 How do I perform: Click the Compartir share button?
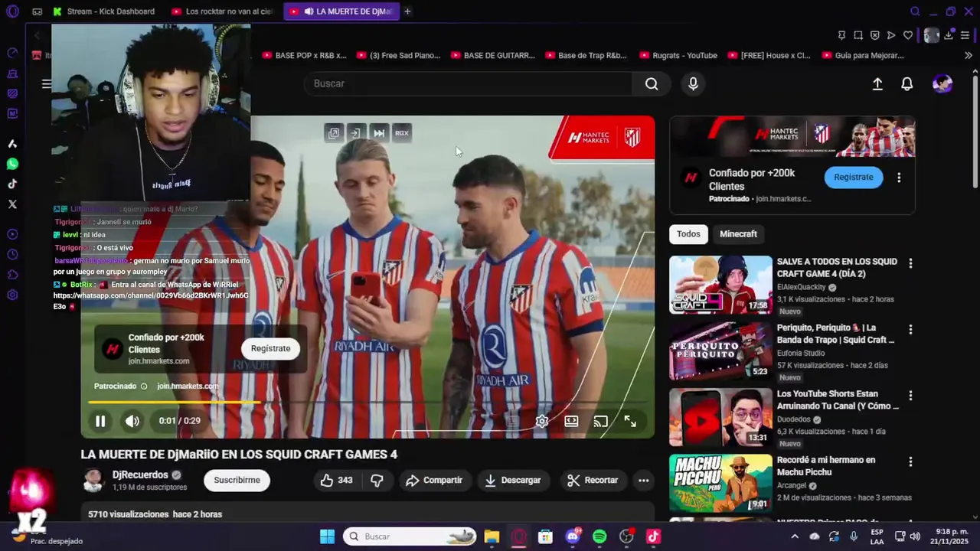pyautogui.click(x=434, y=481)
